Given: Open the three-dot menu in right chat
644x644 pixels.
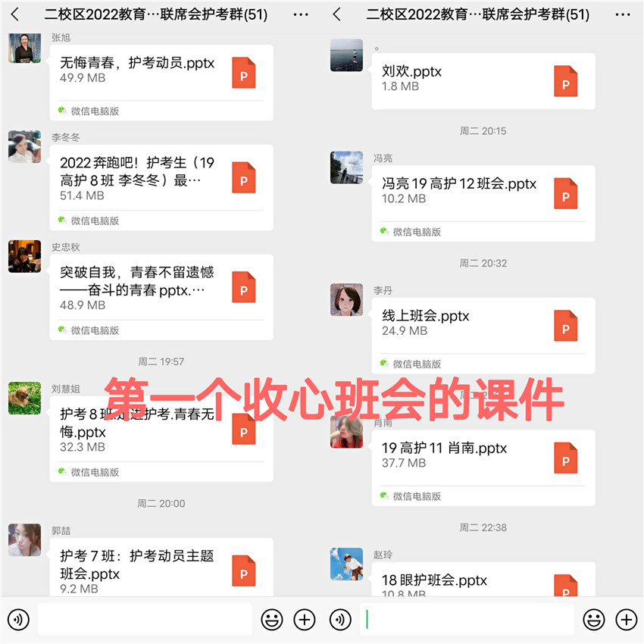Looking at the screenshot, I should (623, 15).
